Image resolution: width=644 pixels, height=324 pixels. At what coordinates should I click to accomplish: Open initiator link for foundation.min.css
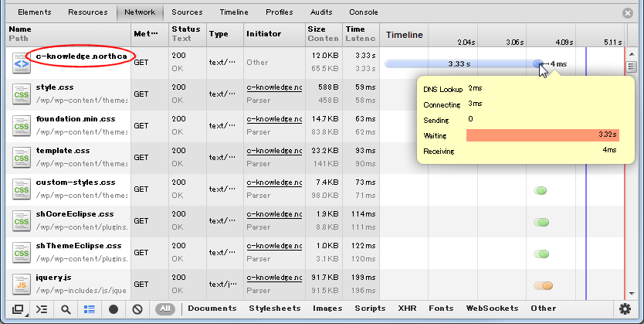point(274,120)
